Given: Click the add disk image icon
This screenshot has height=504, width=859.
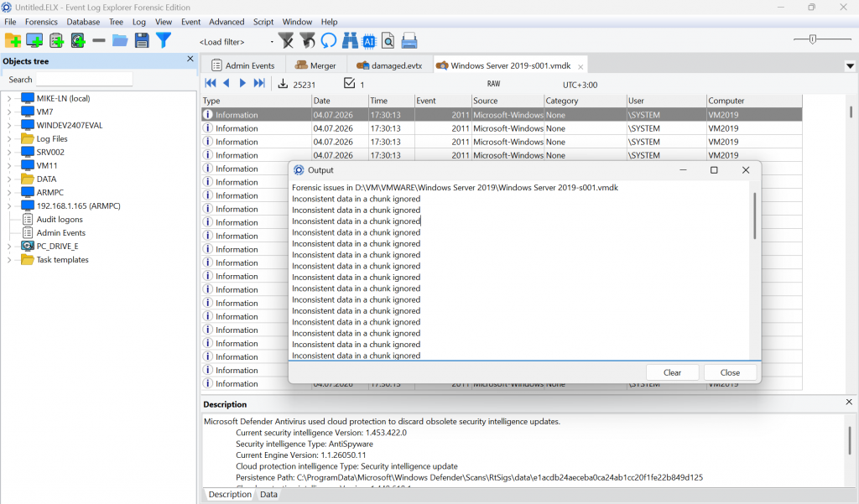Looking at the screenshot, I should 78,40.
